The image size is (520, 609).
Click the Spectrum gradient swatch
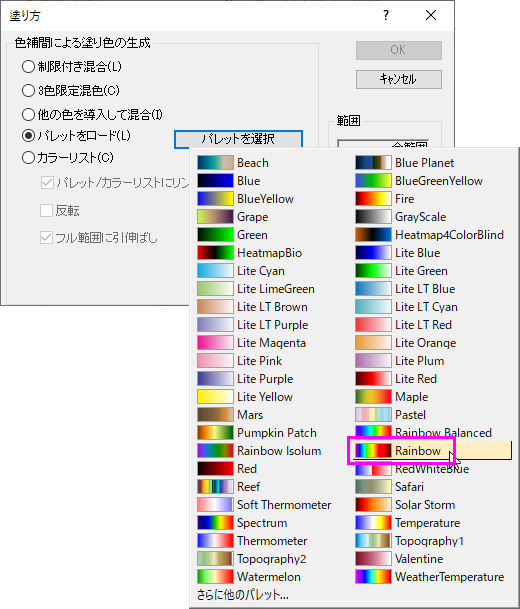pyautogui.click(x=215, y=522)
